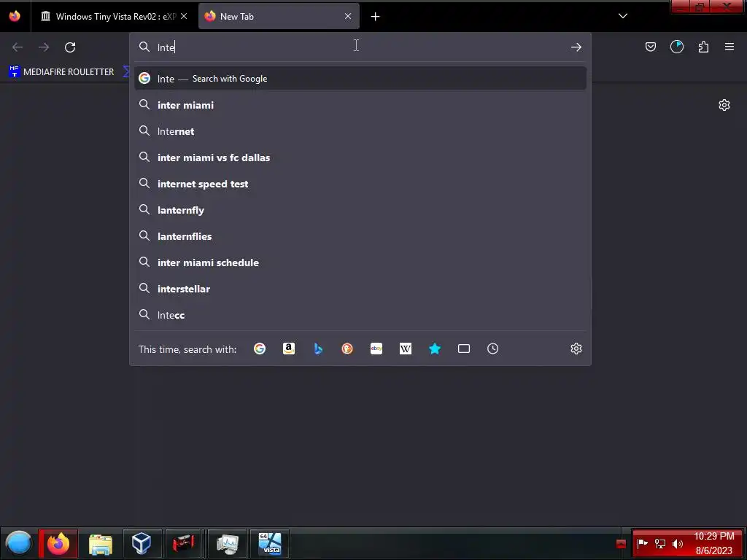747x560 pixels.
Task: Go forward one page
Action: coord(44,47)
